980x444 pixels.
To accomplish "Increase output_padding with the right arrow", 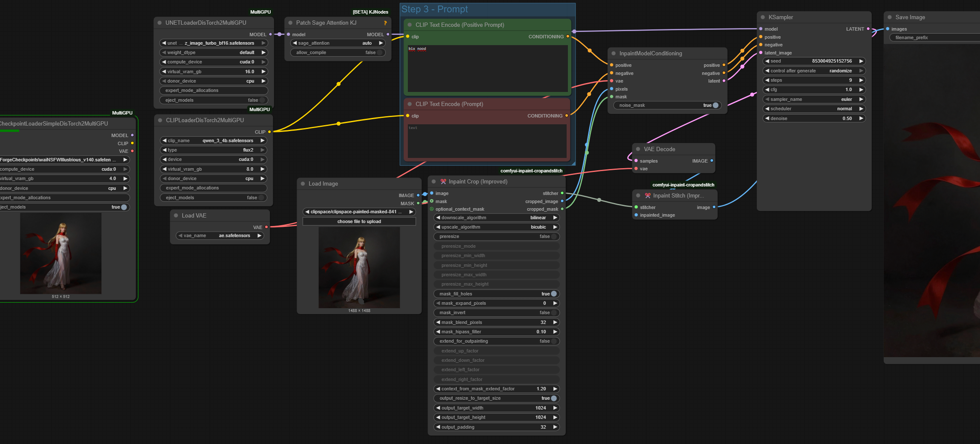I will tap(555, 427).
